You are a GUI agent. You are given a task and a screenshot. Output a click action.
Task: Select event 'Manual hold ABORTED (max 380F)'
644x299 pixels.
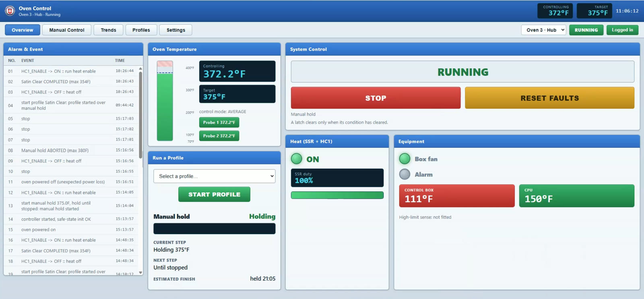coord(72,150)
